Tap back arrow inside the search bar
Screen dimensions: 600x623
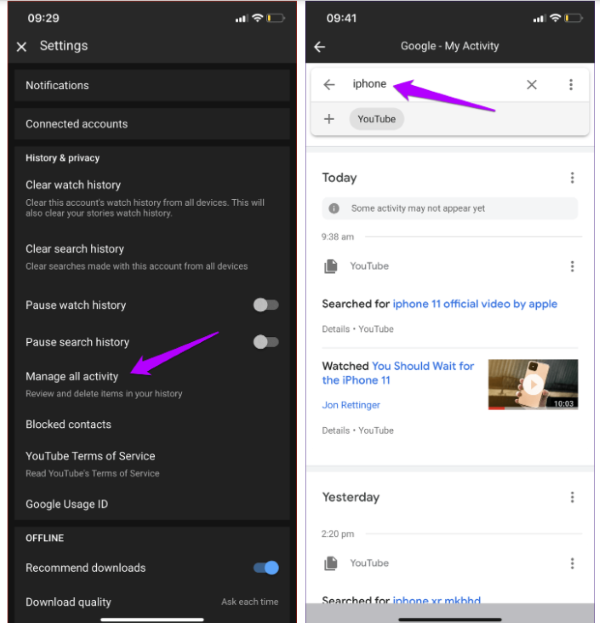329,85
